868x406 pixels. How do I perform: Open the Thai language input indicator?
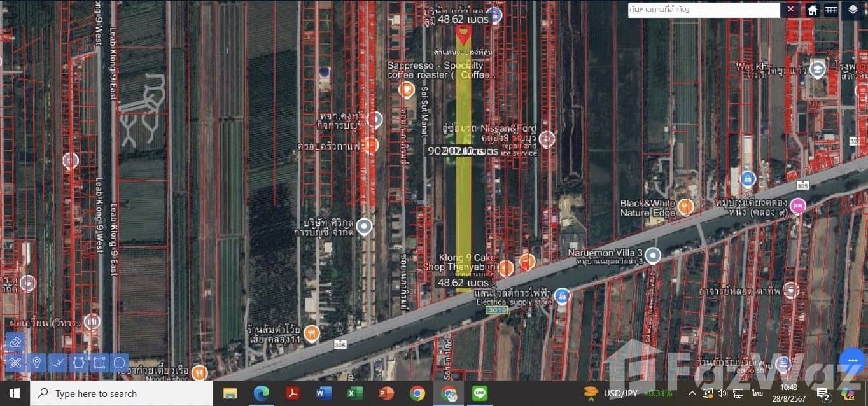[757, 393]
